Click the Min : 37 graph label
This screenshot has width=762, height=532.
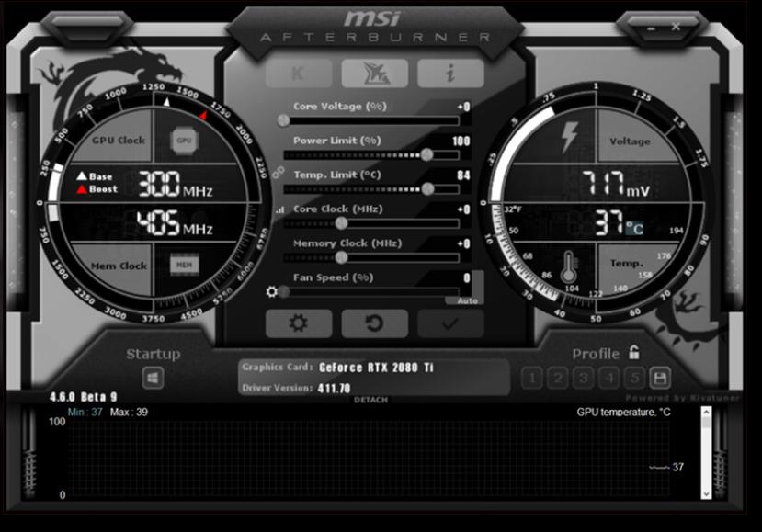[85, 412]
